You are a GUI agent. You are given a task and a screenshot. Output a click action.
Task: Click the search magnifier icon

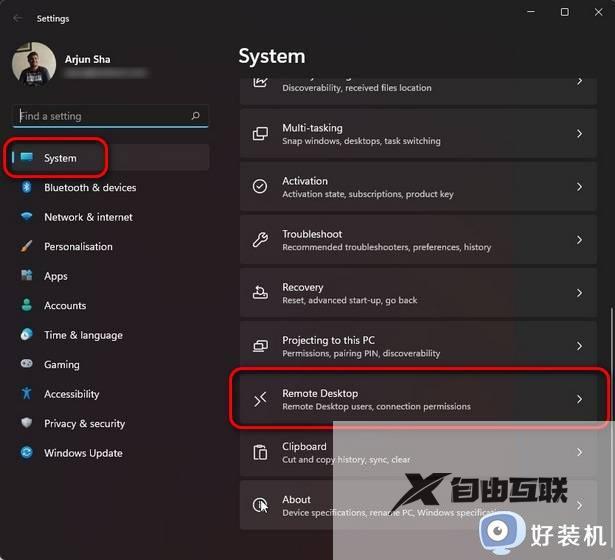point(195,116)
